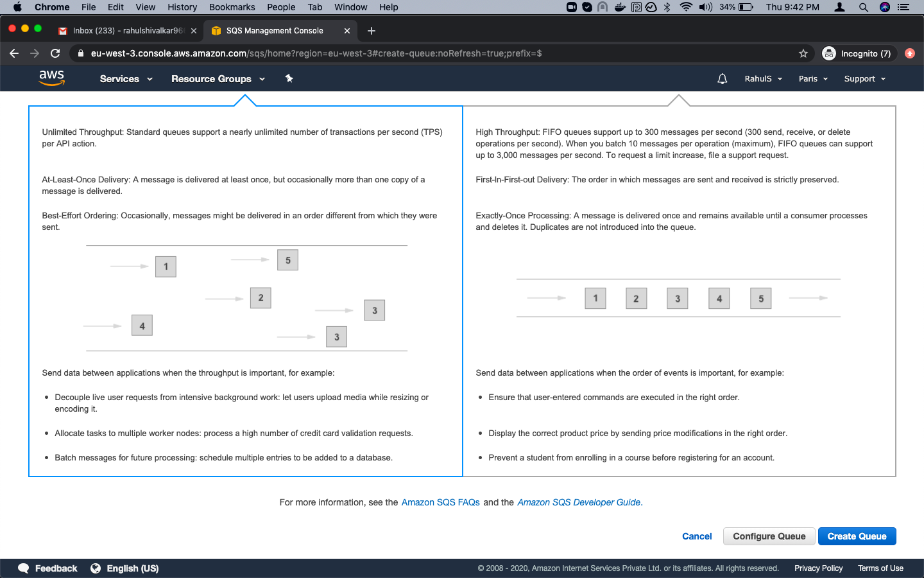This screenshot has height=578, width=924.
Task: Click the pin favorites icon in navbar
Action: (x=289, y=78)
